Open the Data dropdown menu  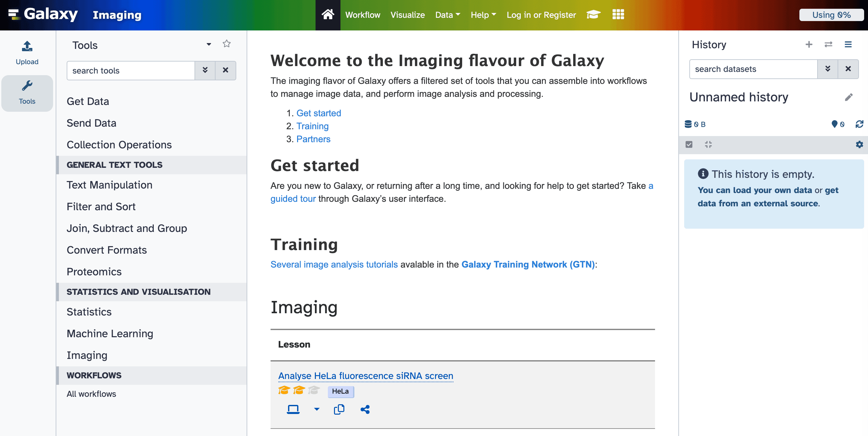coord(447,15)
